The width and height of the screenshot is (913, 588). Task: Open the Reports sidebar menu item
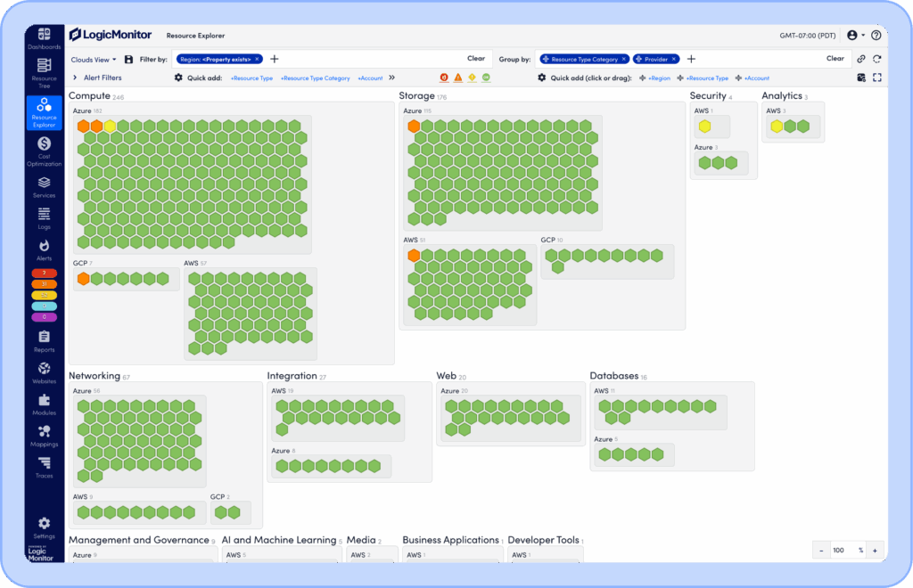tap(44, 340)
